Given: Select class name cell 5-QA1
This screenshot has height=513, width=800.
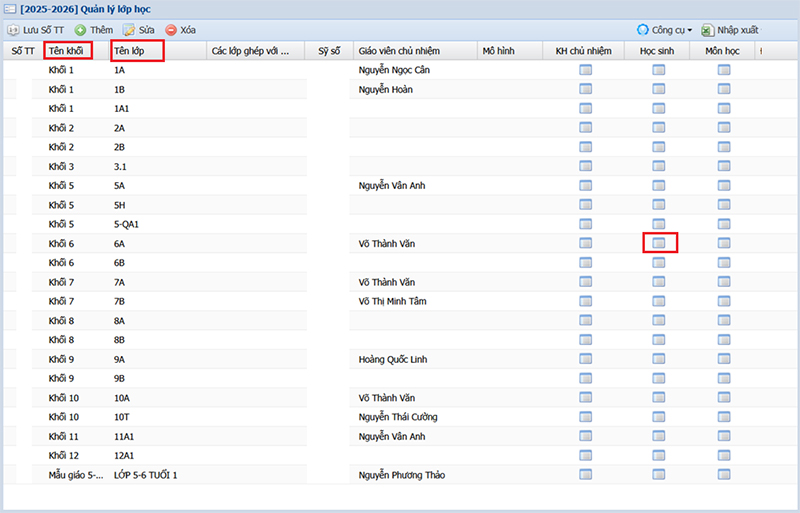Looking at the screenshot, I should [x=126, y=224].
